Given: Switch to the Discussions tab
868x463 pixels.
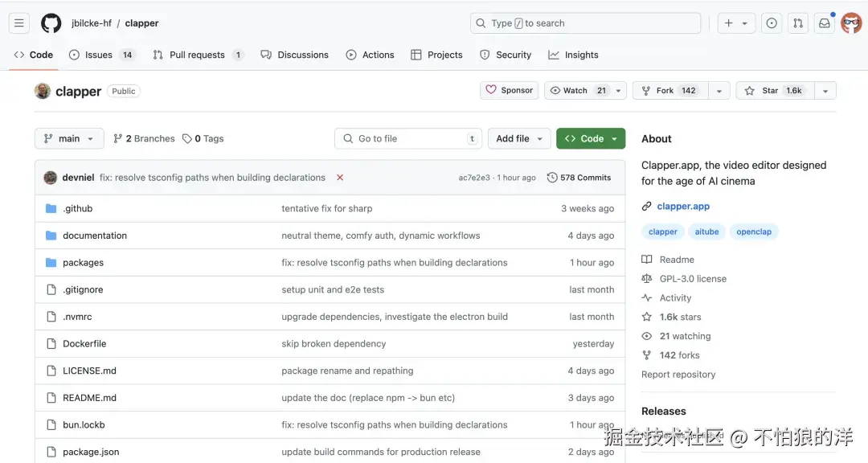Looking at the screenshot, I should click(294, 55).
